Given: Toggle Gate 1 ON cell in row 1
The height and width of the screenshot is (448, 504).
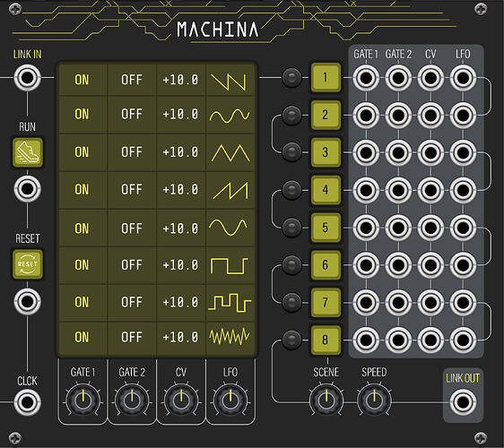Looking at the screenshot, I should (82, 80).
